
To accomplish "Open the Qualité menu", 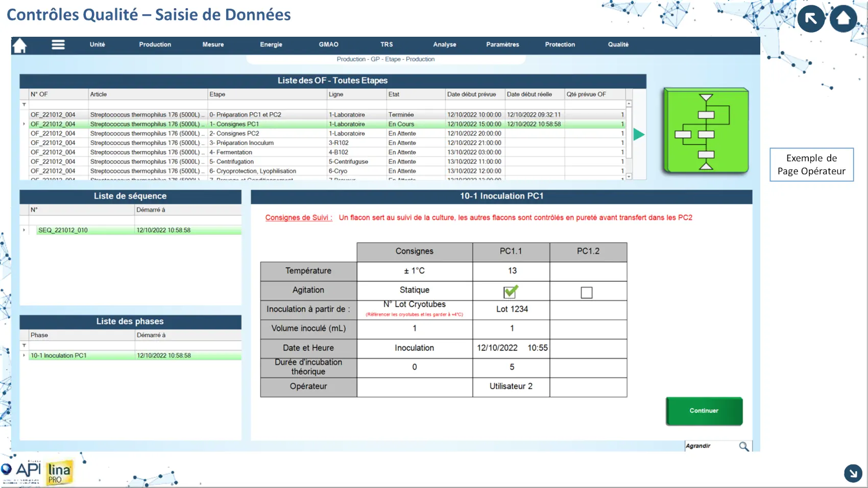I will (x=618, y=45).
